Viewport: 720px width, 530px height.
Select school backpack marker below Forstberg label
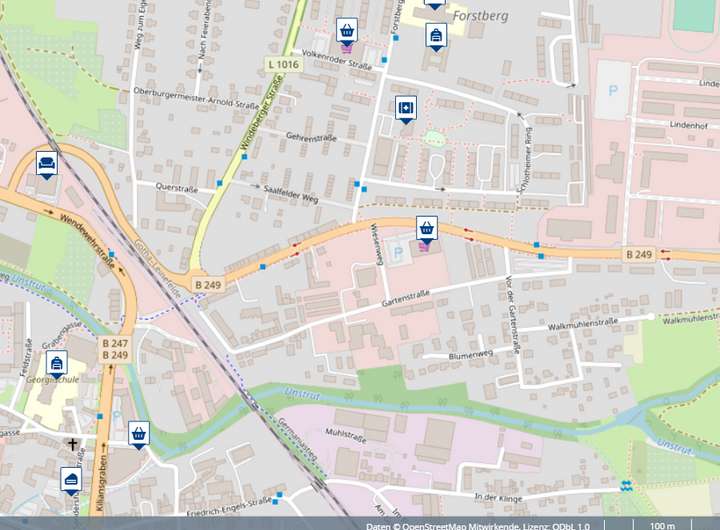pyautogui.click(x=436, y=37)
